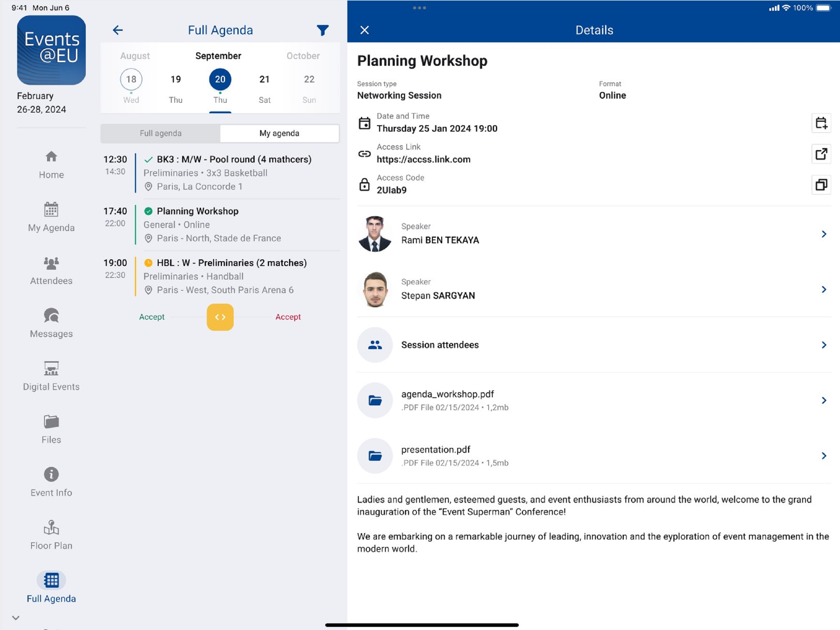The width and height of the screenshot is (840, 630).
Task: Copy the access code 2Ulab9
Action: pyautogui.click(x=821, y=185)
